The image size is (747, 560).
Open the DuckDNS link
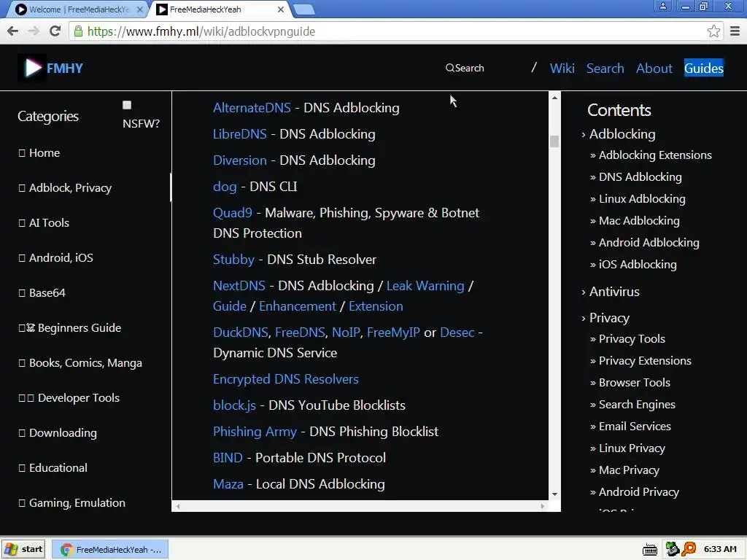pyautogui.click(x=241, y=332)
